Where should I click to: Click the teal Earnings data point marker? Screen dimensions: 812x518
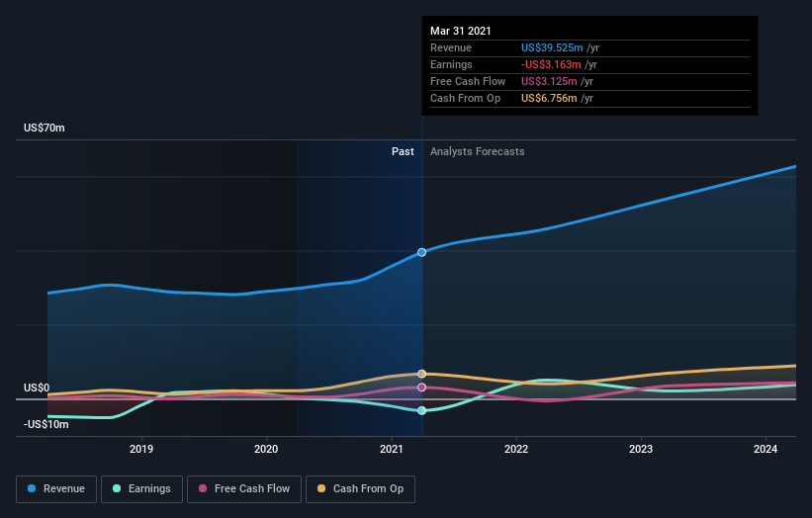click(x=421, y=410)
